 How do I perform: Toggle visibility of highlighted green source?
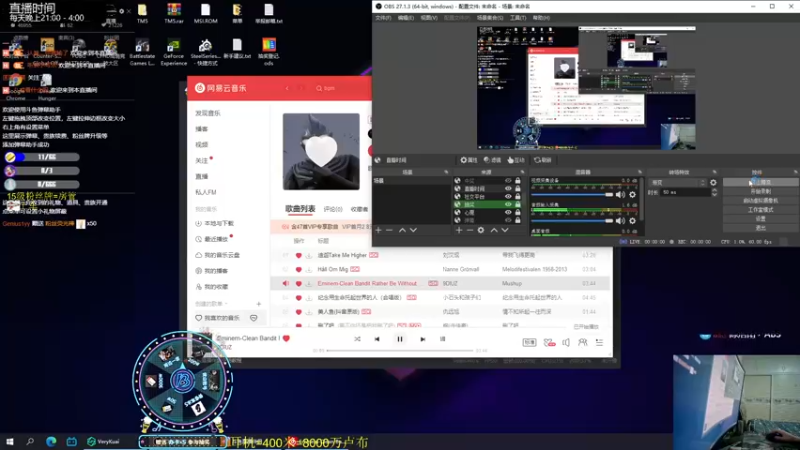(508, 204)
